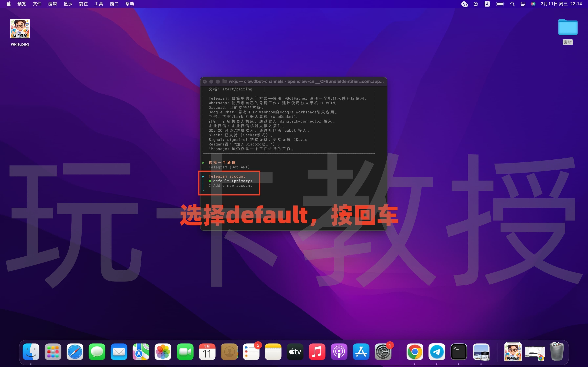The width and height of the screenshot is (588, 367).
Task: Open wkjs.png on the desktop
Action: click(x=20, y=29)
